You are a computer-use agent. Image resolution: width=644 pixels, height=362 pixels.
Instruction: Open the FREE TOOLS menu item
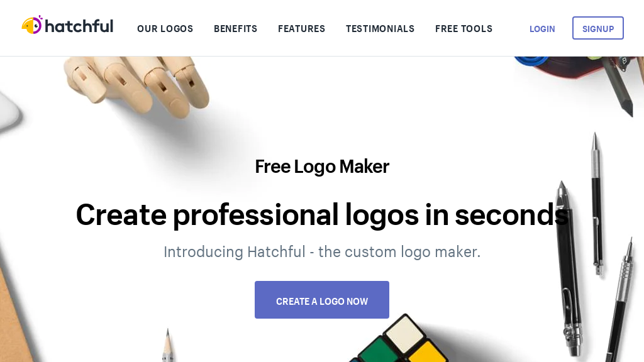tap(464, 29)
